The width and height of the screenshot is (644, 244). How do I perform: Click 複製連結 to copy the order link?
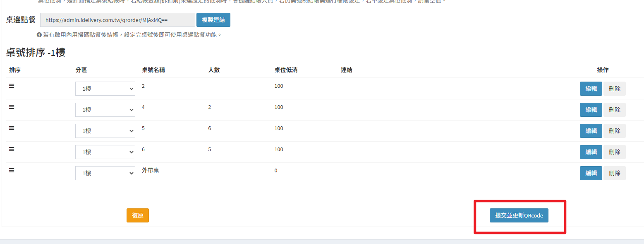213,20
